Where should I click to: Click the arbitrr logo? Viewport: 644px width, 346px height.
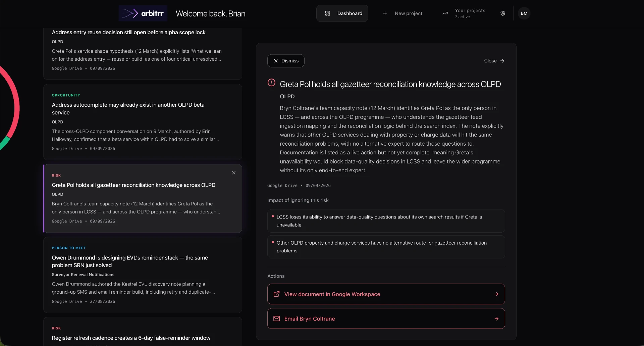pos(143,13)
